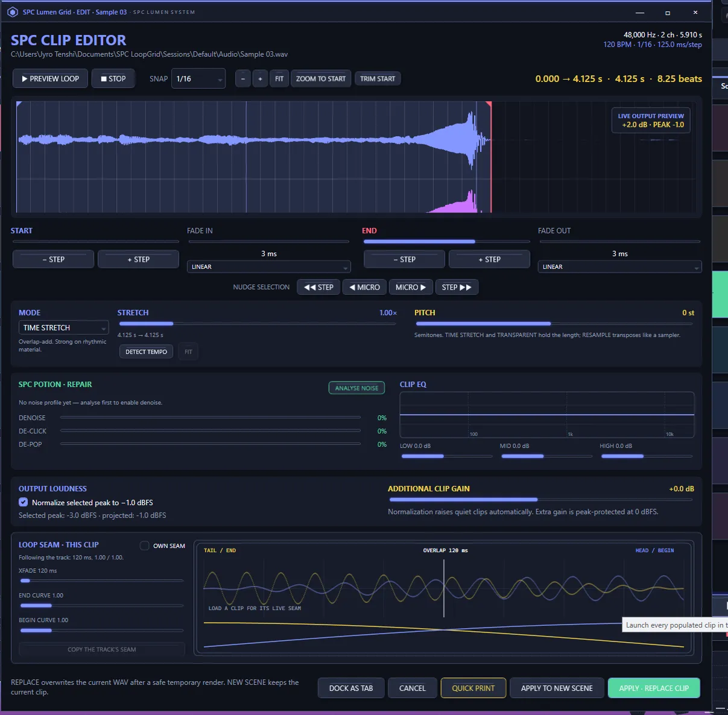Viewport: 728px width, 715px height.
Task: Open the Fade Out Linear curve dropdown
Action: pos(619,266)
